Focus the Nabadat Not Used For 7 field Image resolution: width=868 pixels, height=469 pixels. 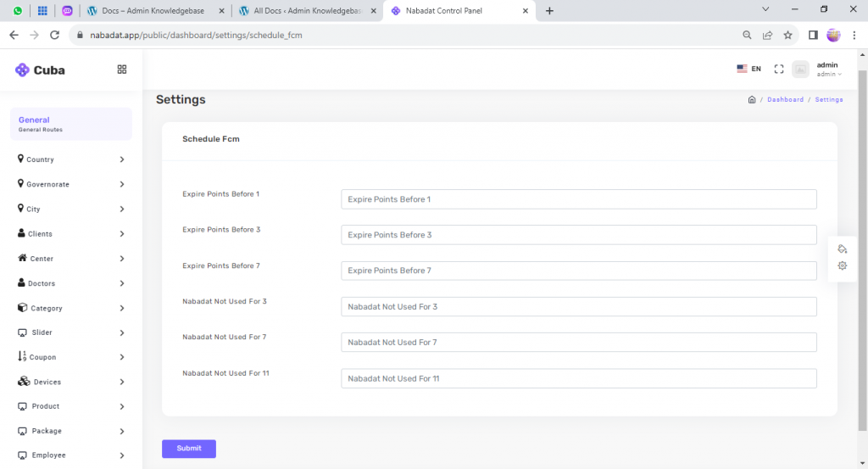point(578,343)
